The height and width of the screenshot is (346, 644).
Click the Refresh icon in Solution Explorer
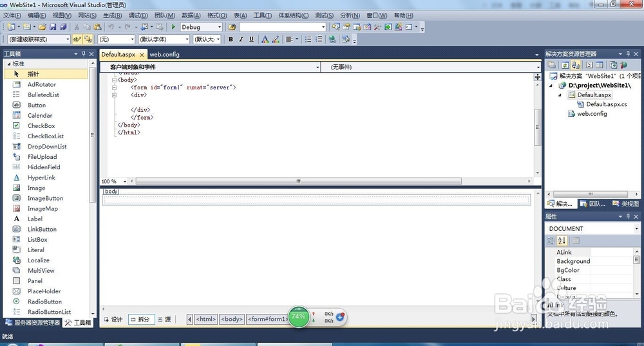[565, 65]
